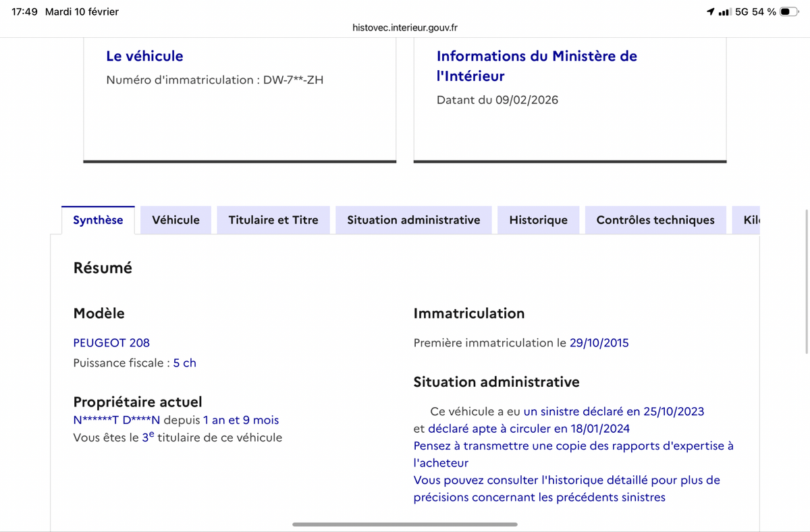Screen dimensions: 810x532
Task: Tap the location arrow icon in status bar
Action: pos(711,11)
